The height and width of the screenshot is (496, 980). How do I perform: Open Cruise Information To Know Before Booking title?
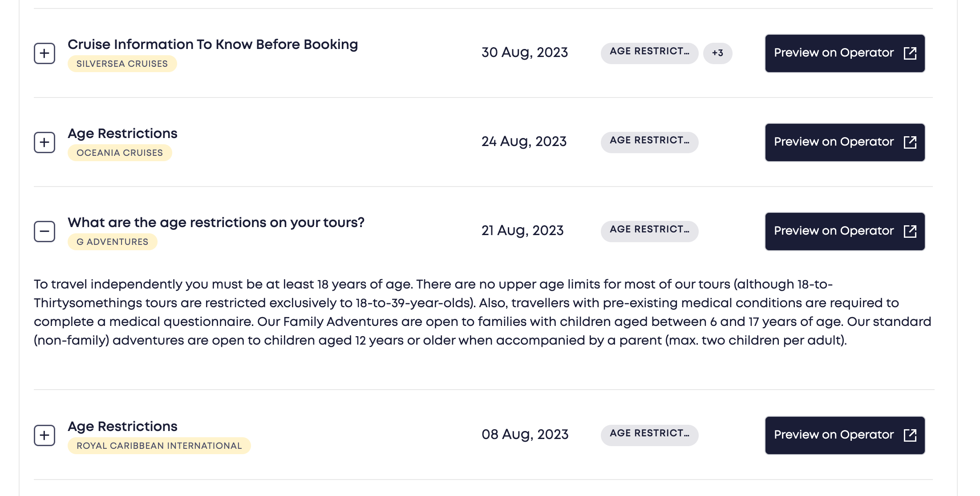[213, 44]
